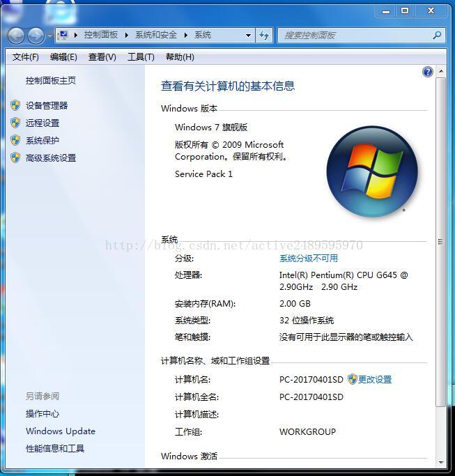This screenshot has width=455, height=476.
Task: Click the scrollbar up arrow
Action: coord(441,71)
